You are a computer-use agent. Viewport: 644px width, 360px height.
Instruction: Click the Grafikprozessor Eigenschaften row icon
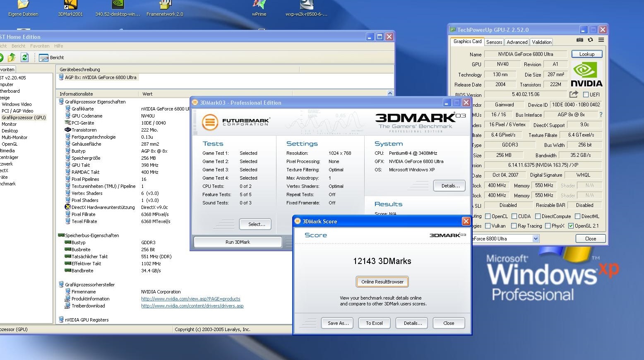click(61, 101)
